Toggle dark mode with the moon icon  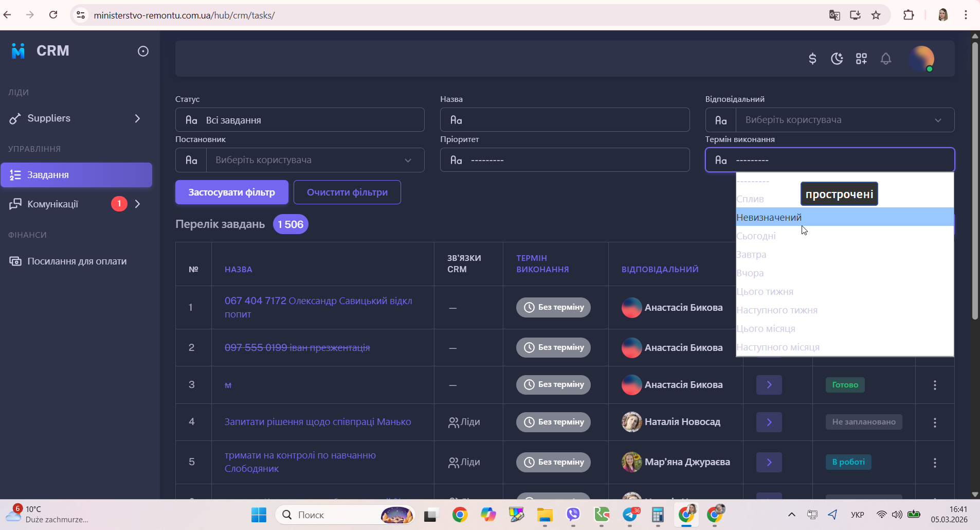tap(837, 59)
